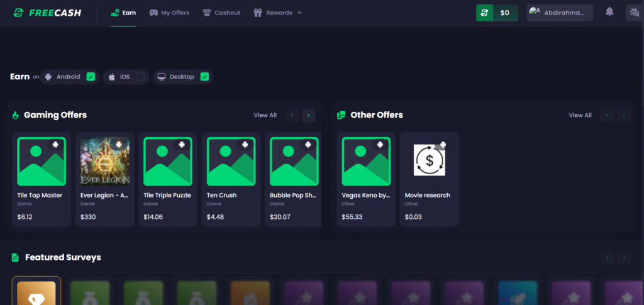Open the My Offers tab

tap(169, 13)
